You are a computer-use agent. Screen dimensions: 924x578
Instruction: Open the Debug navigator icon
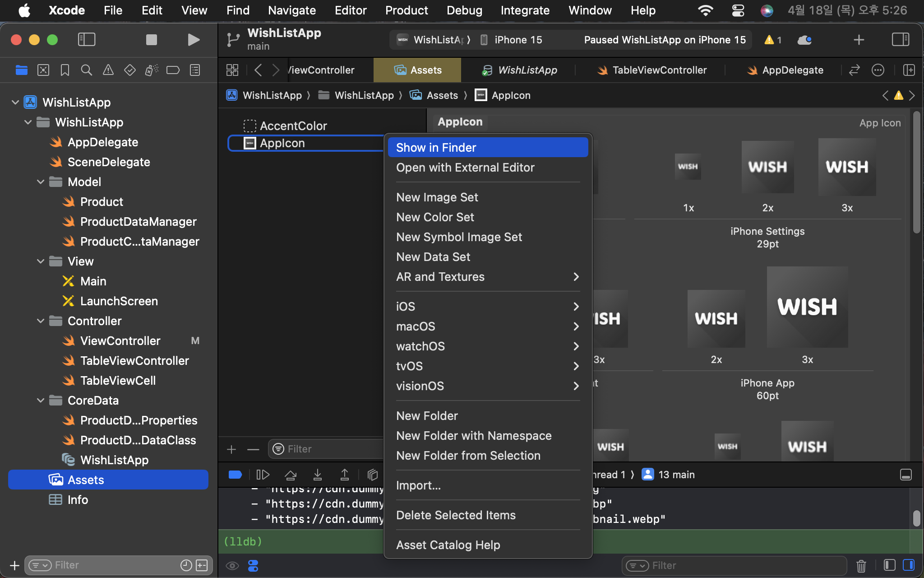152,70
